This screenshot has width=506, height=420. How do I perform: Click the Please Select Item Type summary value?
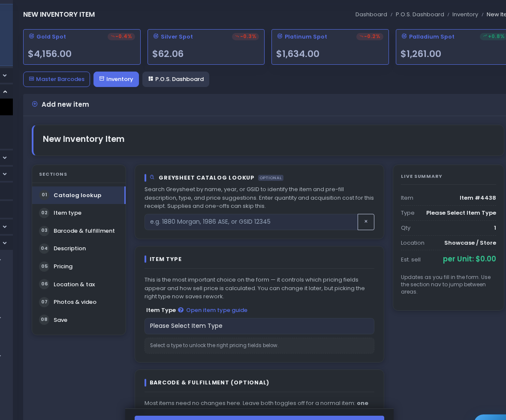click(461, 213)
